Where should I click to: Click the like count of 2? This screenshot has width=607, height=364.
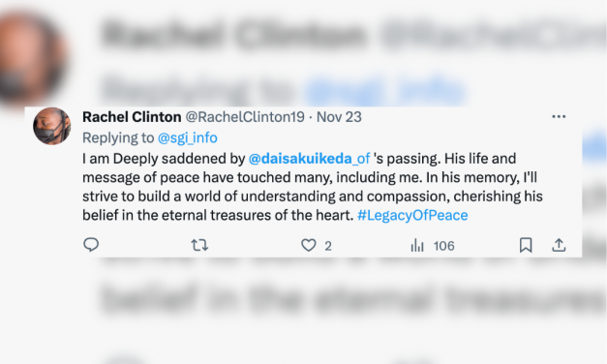pyautogui.click(x=328, y=246)
